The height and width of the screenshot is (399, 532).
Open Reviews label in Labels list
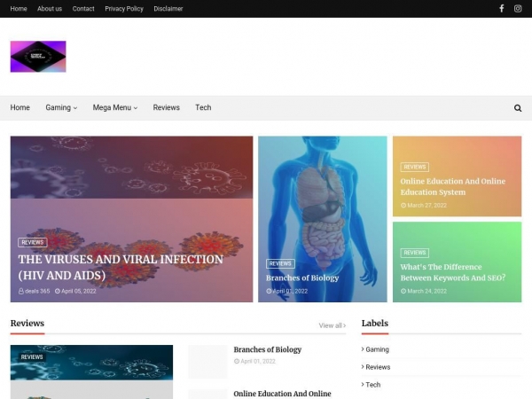coord(378,367)
